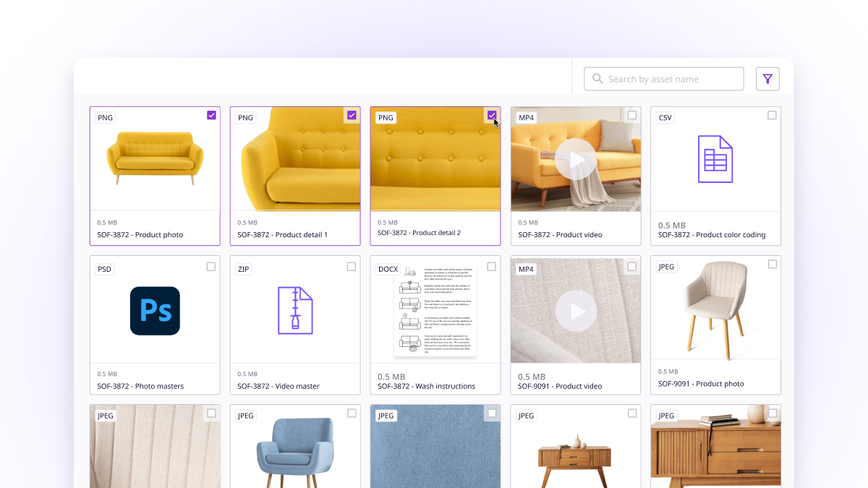Open the filter options icon

pos(767,78)
